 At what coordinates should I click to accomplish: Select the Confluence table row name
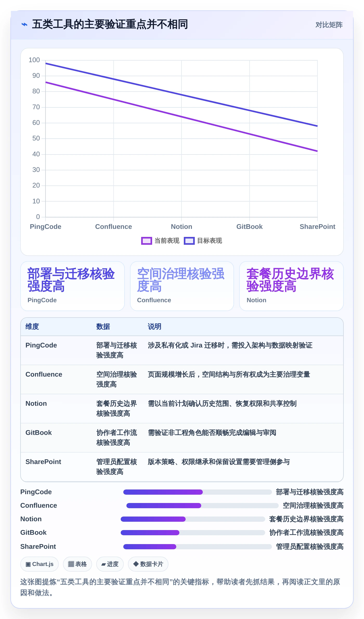tap(44, 375)
